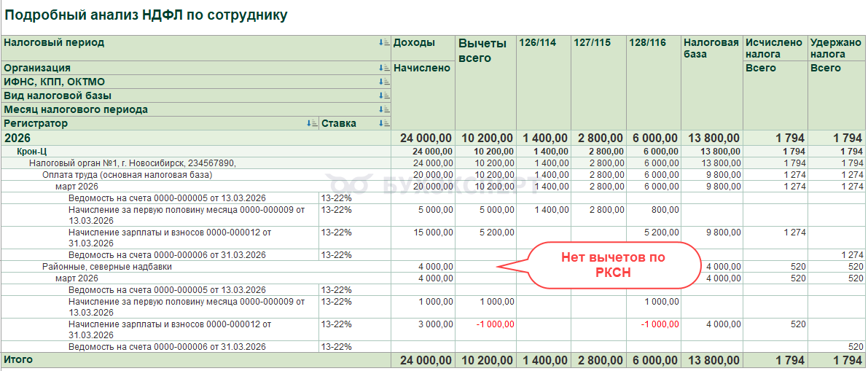Image resolution: width=868 pixels, height=371 pixels.
Task: Click the Итого row label
Action: click(18, 360)
